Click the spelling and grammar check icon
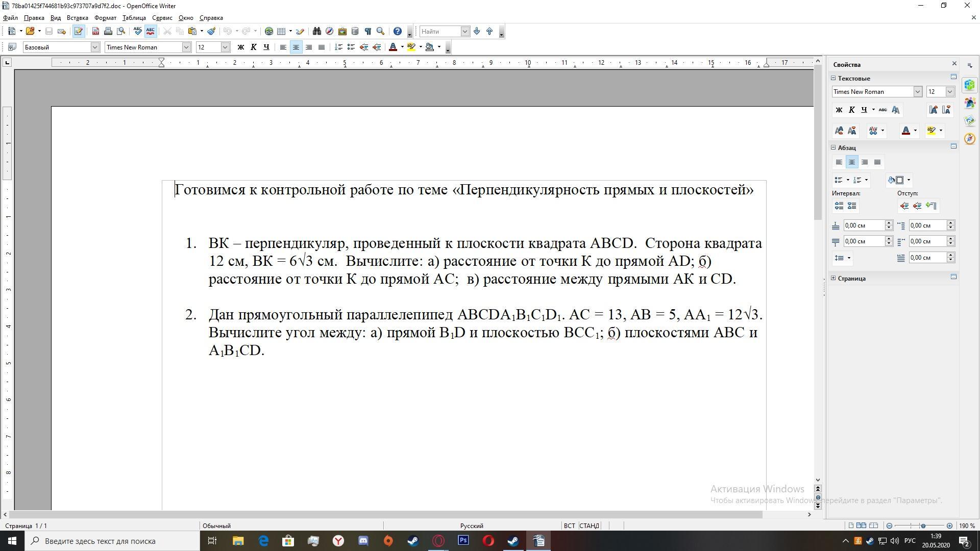 tap(137, 31)
